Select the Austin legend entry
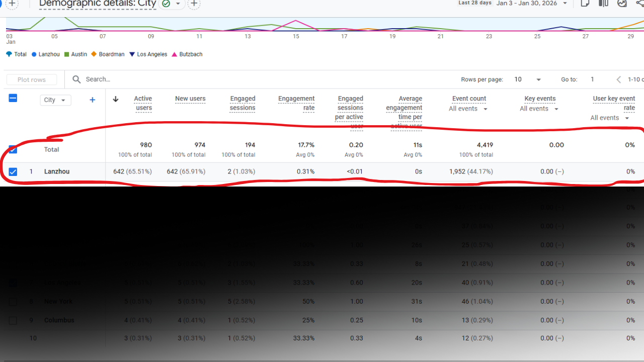The width and height of the screenshot is (644, 362). click(75, 54)
